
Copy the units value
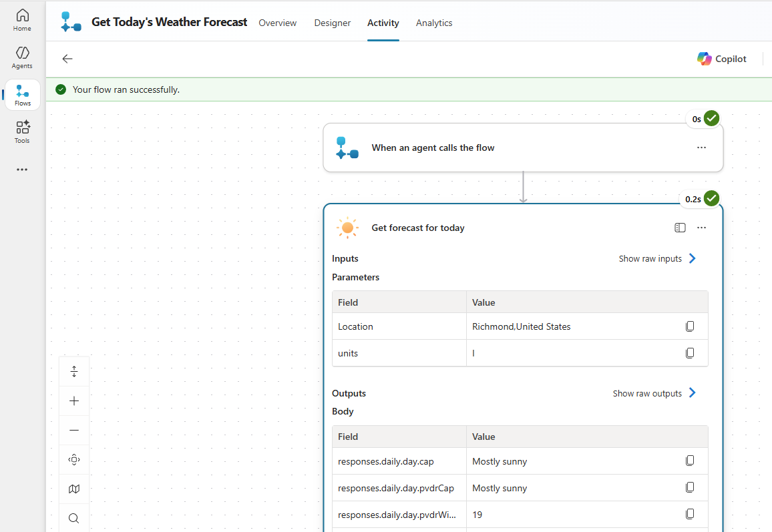click(x=690, y=353)
